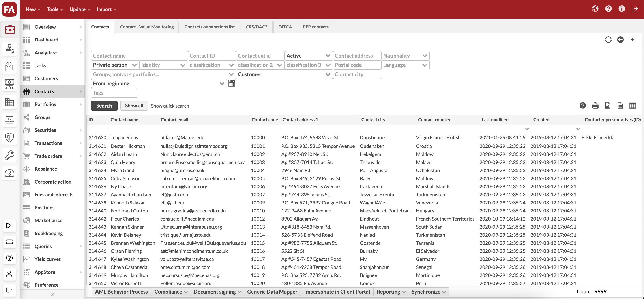Image resolution: width=644 pixels, height=299 pixels.
Task: Open the calendar date picker icon
Action: (232, 83)
